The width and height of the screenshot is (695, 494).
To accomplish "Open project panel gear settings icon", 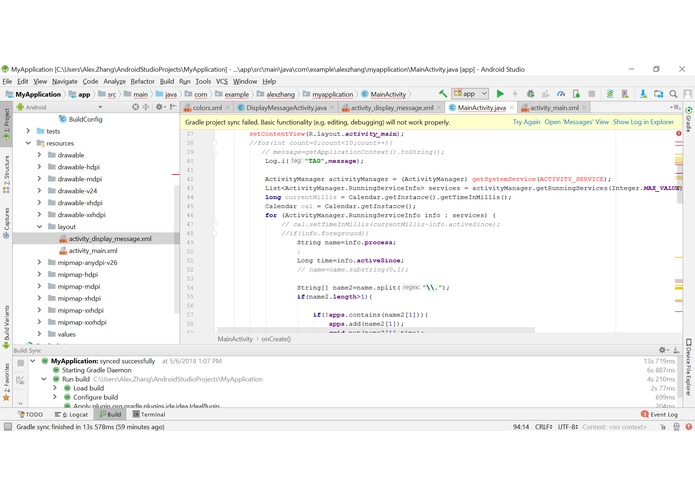I will [x=160, y=107].
